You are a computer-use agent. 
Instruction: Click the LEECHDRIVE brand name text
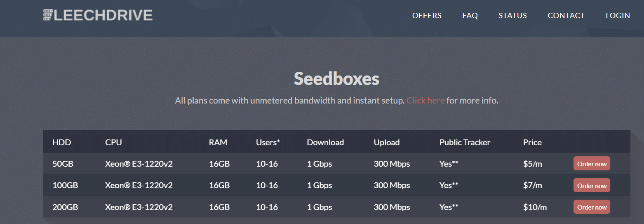click(x=103, y=15)
